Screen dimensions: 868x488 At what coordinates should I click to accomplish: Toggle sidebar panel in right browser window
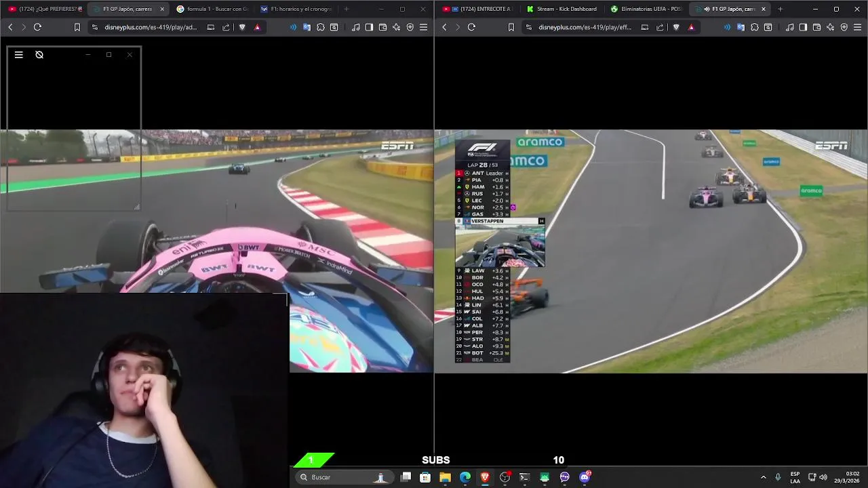click(803, 27)
